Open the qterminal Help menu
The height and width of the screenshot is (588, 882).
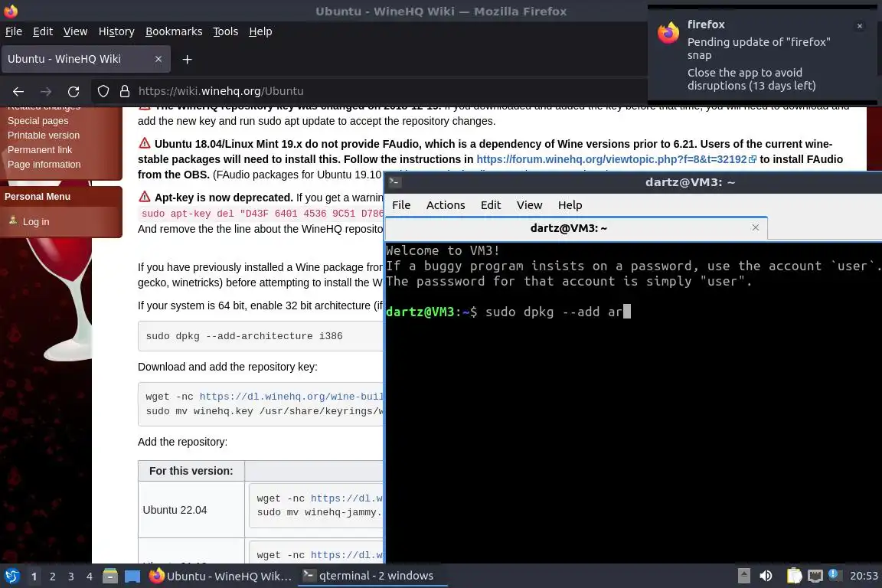click(570, 205)
